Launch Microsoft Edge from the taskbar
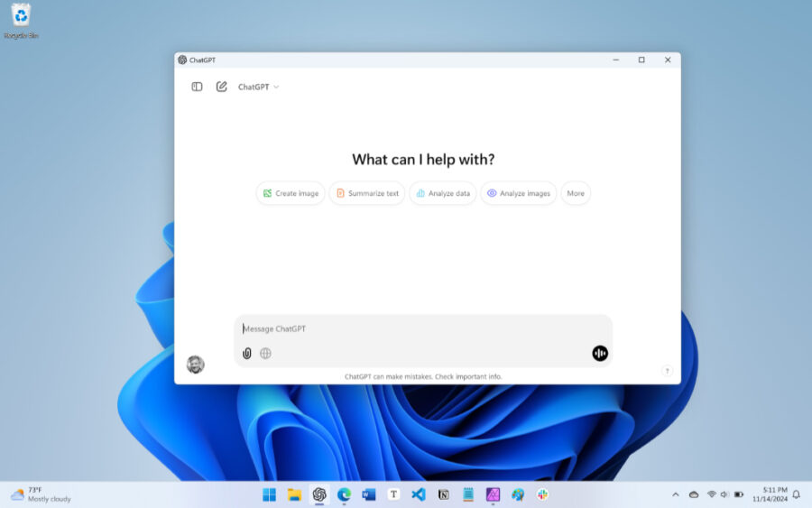The width and height of the screenshot is (812, 508). (344, 495)
